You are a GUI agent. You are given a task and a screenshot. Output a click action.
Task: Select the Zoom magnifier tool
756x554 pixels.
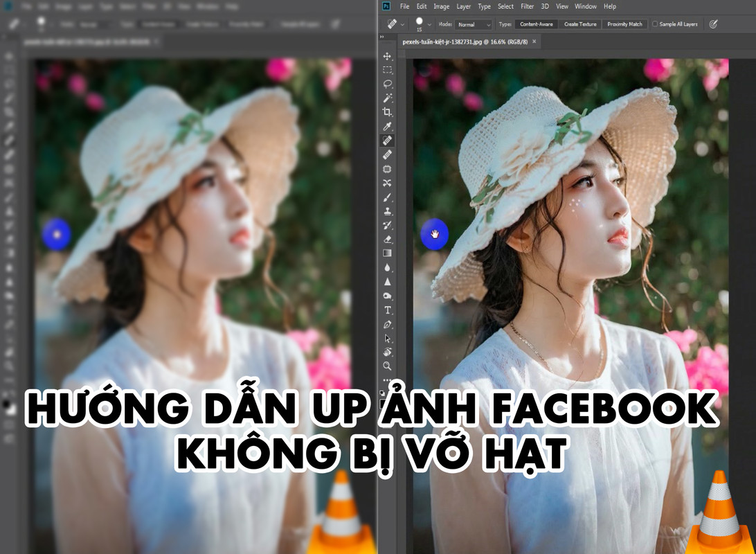(x=387, y=366)
